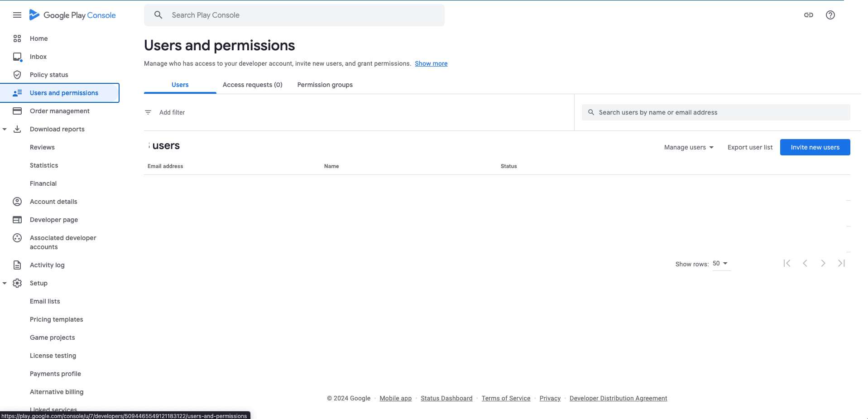Click the Add filter icon
The image size is (868, 419).
pos(148,112)
